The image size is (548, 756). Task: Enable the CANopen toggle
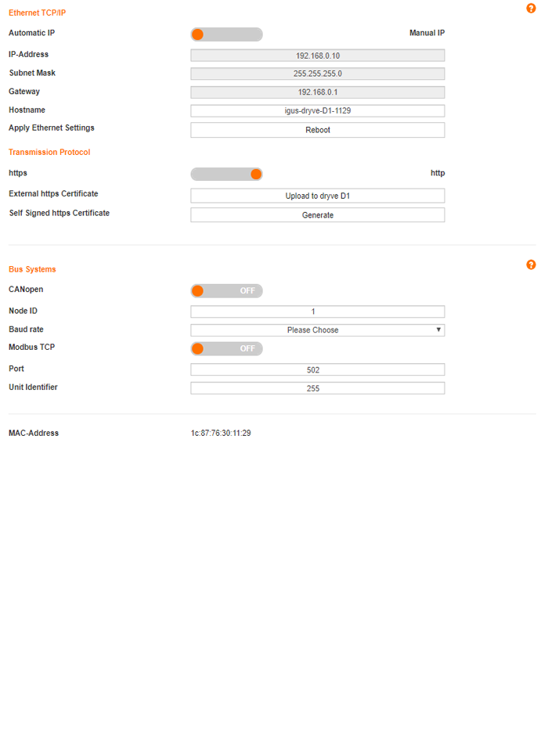click(226, 291)
